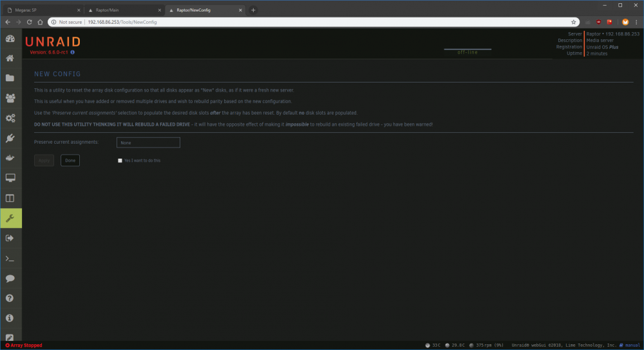This screenshot has height=350, width=644.
Task: Select the Raptor/NewConfig tab
Action: click(x=204, y=10)
